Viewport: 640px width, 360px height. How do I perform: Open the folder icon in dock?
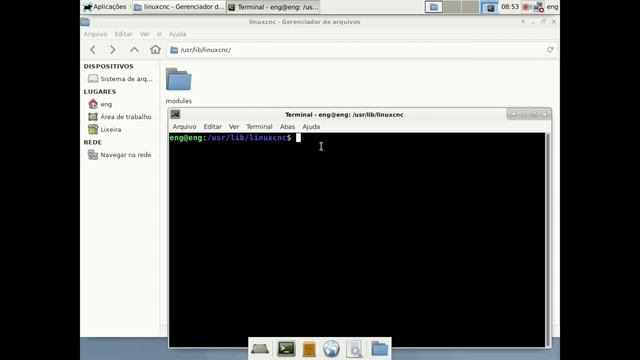click(380, 349)
